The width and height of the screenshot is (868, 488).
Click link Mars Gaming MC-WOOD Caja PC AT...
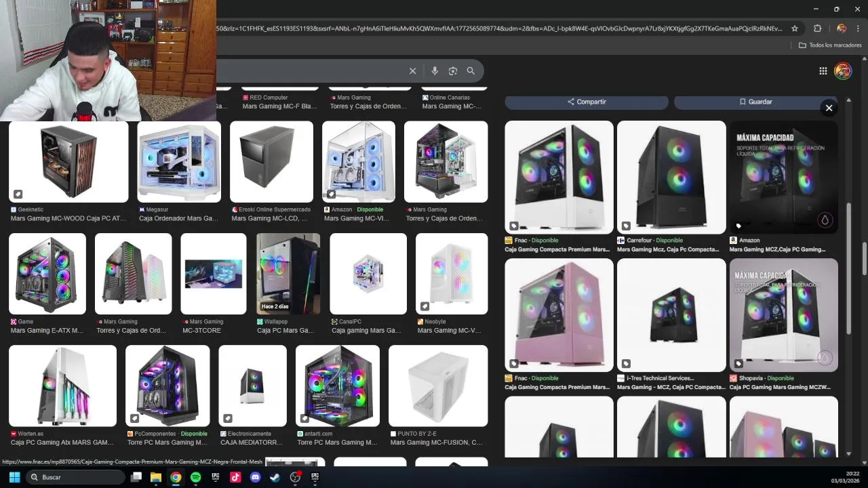(68, 218)
